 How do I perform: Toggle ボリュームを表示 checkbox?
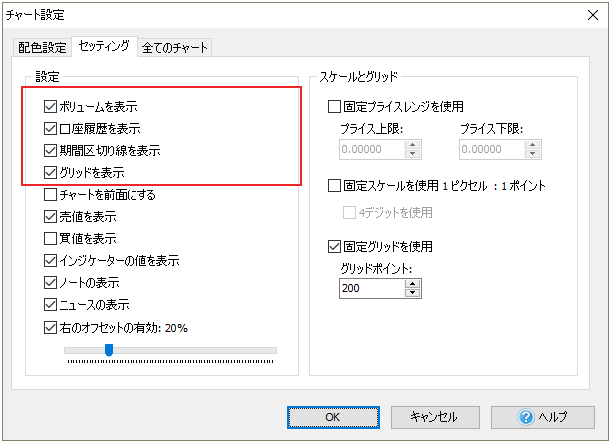click(51, 107)
